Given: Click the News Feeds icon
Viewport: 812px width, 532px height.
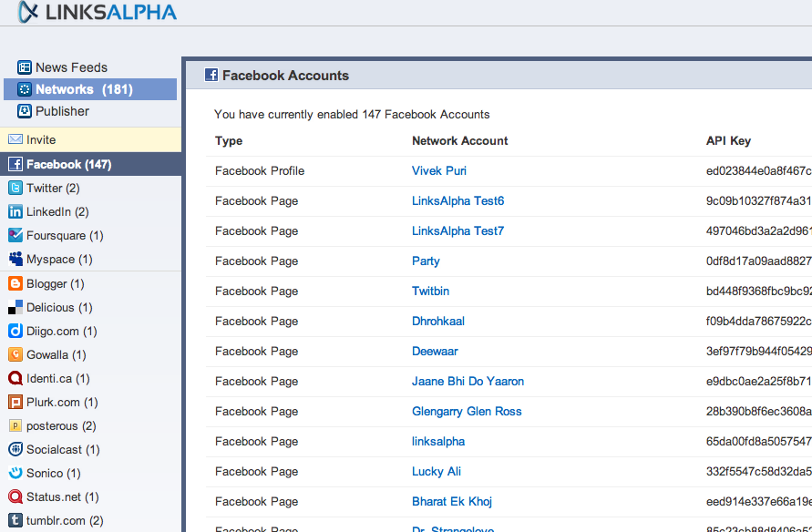Looking at the screenshot, I should coord(25,67).
